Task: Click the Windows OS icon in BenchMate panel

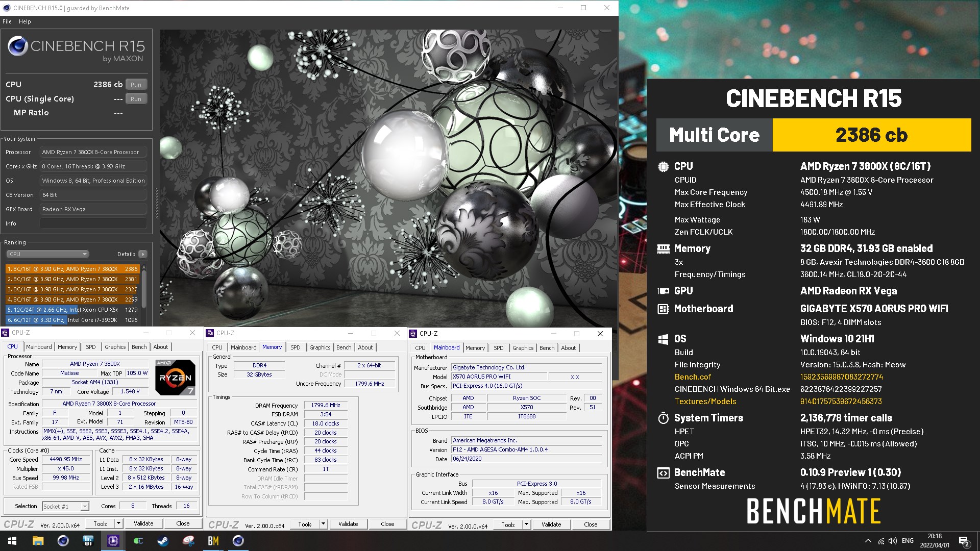Action: pos(663,339)
